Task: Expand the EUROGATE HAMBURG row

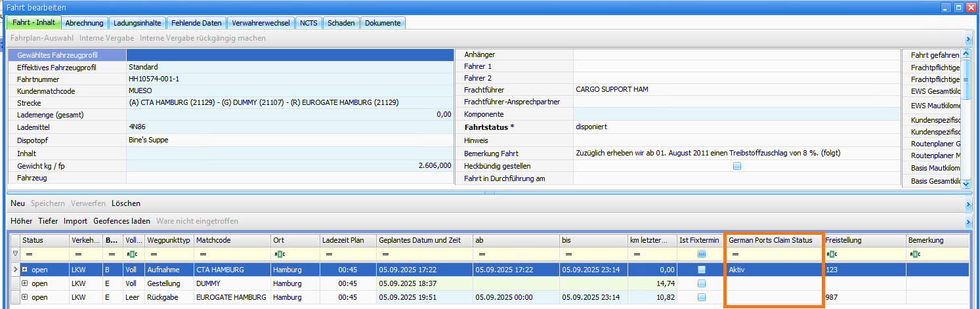Action: click(x=25, y=297)
